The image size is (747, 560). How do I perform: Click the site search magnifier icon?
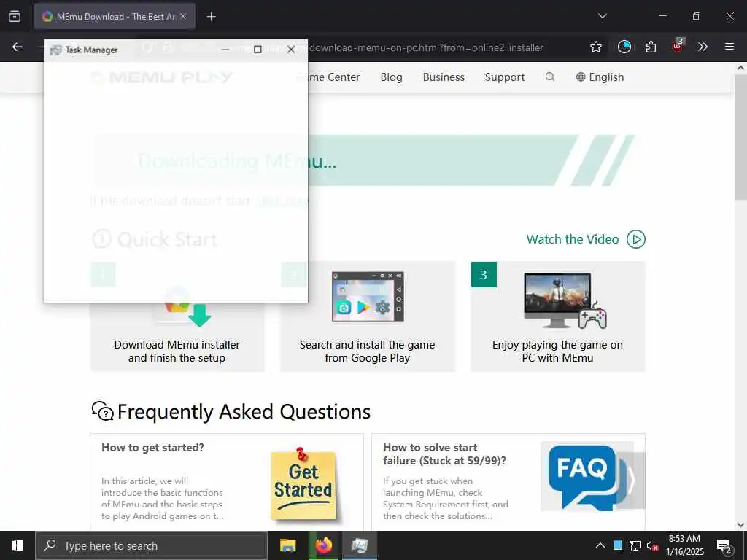click(550, 77)
